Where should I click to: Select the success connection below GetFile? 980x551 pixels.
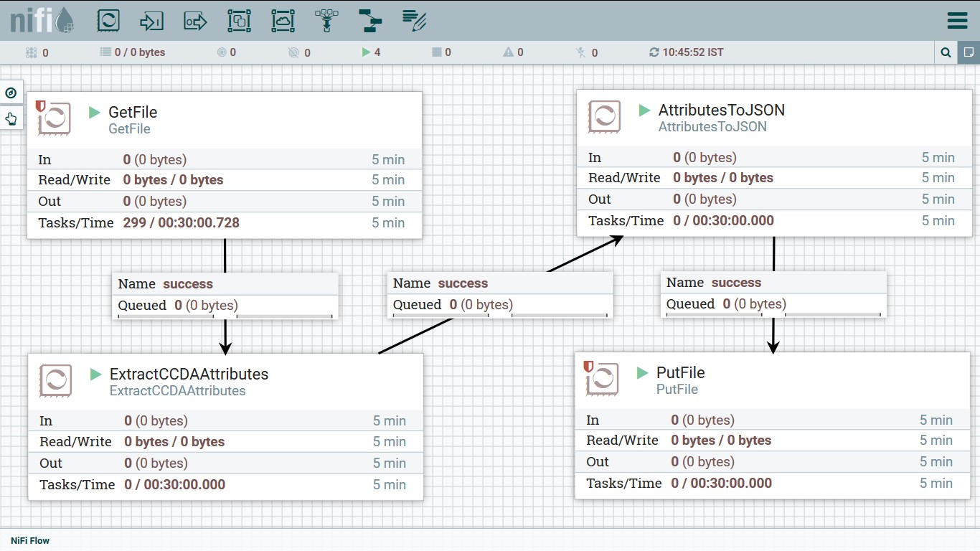(x=225, y=296)
